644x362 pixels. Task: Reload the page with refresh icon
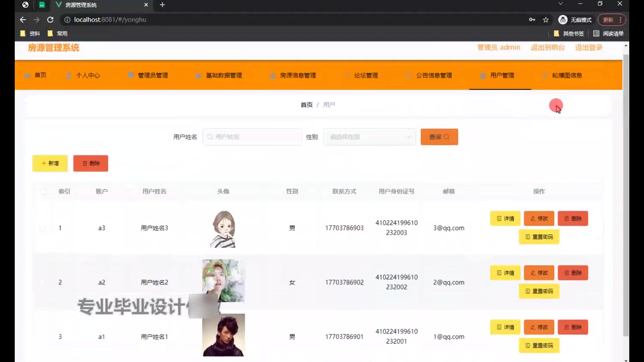[x=50, y=20]
